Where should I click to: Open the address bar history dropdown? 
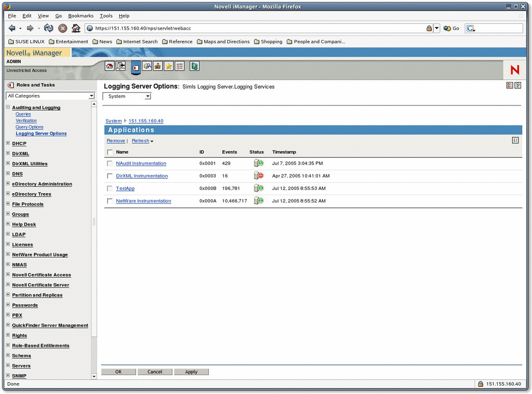[x=436, y=29]
